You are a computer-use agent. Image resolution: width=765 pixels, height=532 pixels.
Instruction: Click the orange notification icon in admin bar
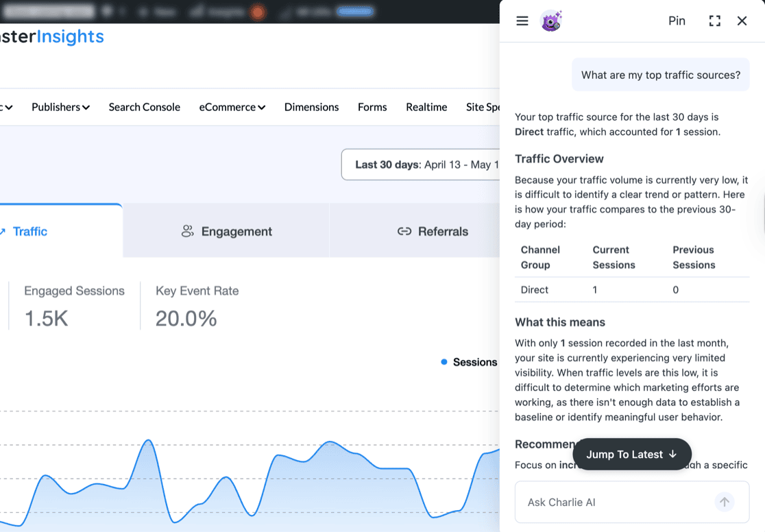(x=258, y=11)
